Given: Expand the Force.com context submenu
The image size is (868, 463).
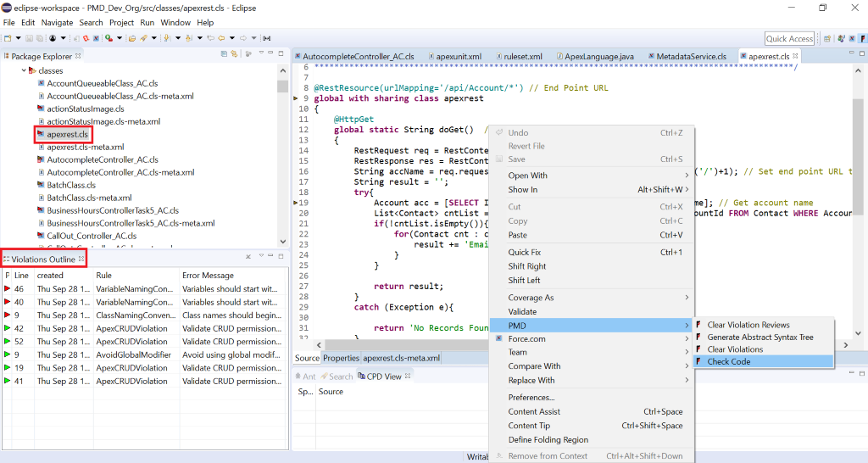Looking at the screenshot, I should (592, 339).
